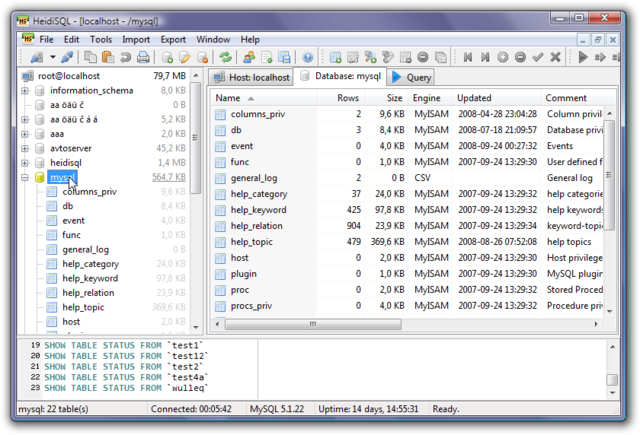Jump to last record toolbar icon
Viewport: 640px width, 435px height.
pos(485,57)
